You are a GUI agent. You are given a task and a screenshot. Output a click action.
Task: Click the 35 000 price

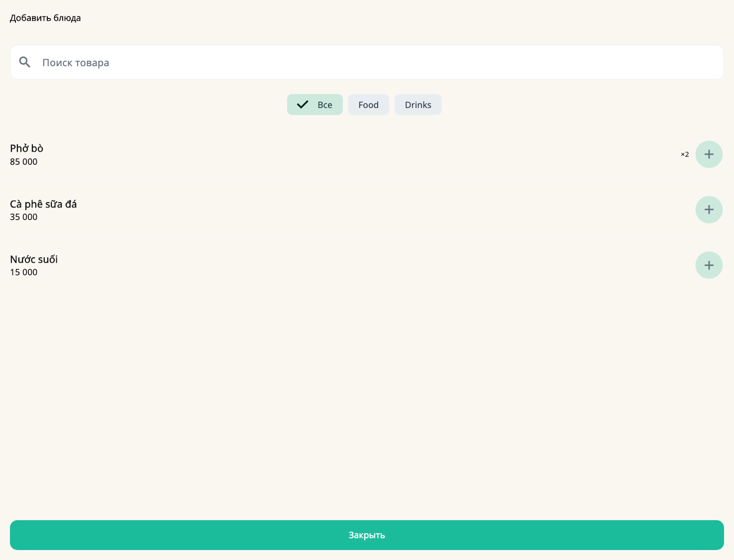click(24, 217)
